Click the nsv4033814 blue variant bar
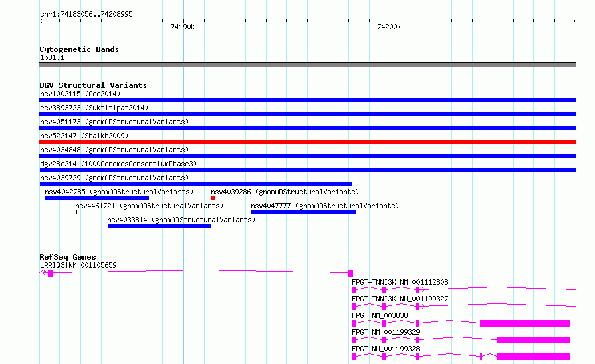Viewport: 595px width, 364px height. click(159, 226)
